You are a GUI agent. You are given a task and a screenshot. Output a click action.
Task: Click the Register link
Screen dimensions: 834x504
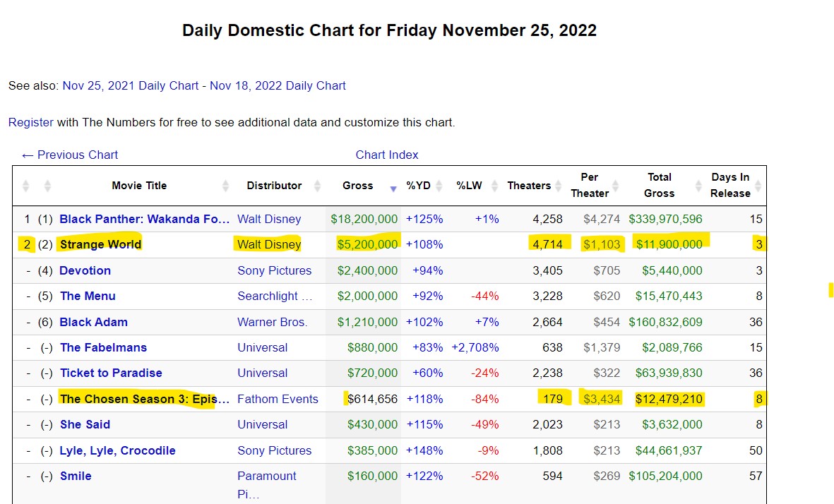point(30,122)
